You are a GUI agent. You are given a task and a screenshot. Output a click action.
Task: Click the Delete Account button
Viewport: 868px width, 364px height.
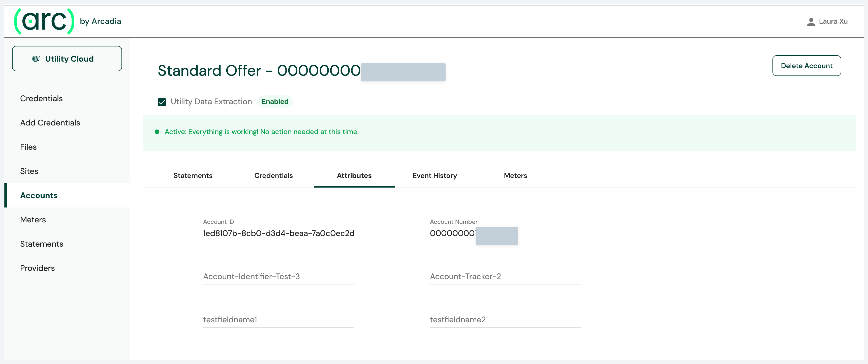point(806,66)
